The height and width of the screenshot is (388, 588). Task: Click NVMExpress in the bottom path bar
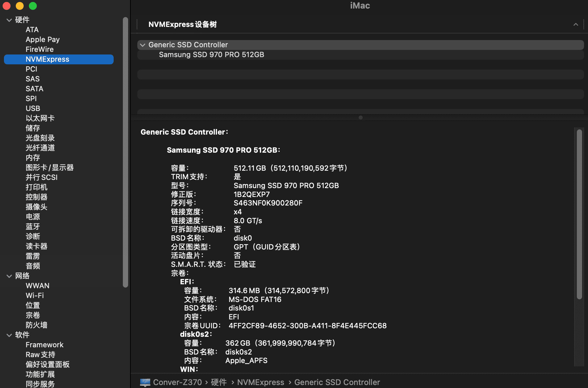tap(261, 382)
